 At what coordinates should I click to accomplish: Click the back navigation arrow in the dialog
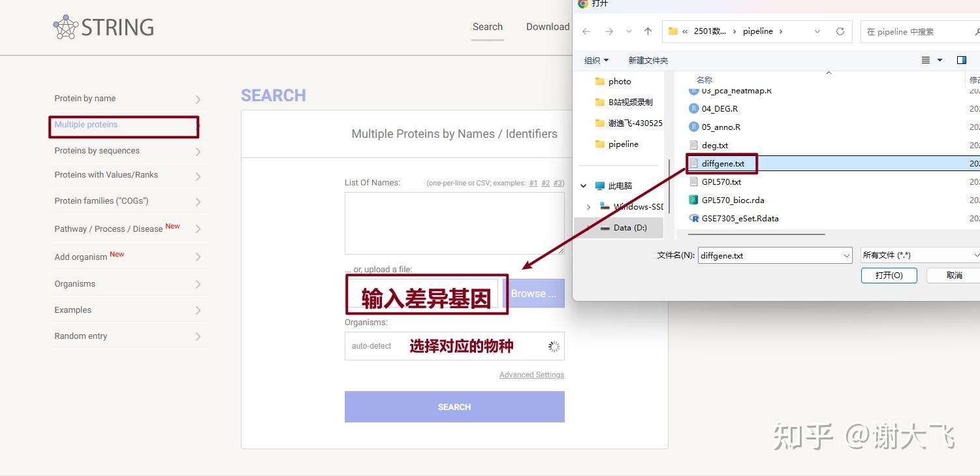click(585, 31)
